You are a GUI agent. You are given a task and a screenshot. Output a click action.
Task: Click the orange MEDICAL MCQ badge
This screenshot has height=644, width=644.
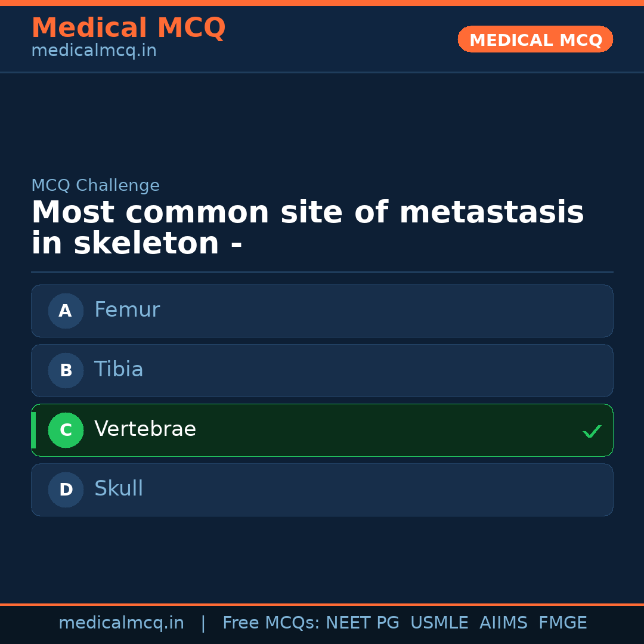[x=535, y=39]
